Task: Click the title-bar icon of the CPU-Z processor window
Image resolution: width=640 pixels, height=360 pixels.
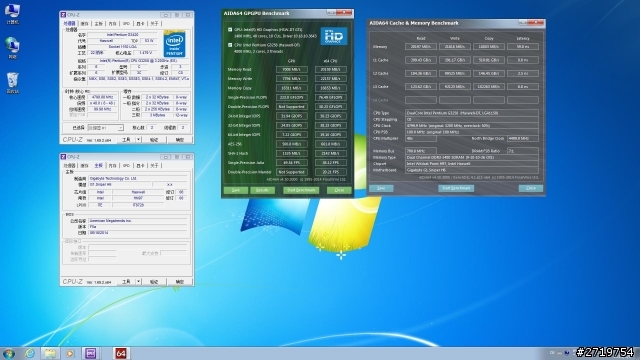Action: 63,15
